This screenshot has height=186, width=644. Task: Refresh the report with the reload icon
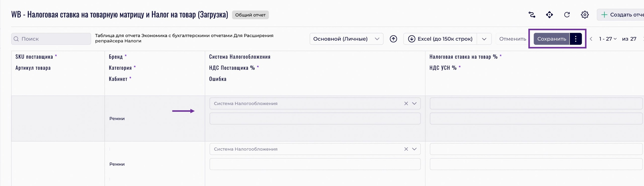pos(567,15)
